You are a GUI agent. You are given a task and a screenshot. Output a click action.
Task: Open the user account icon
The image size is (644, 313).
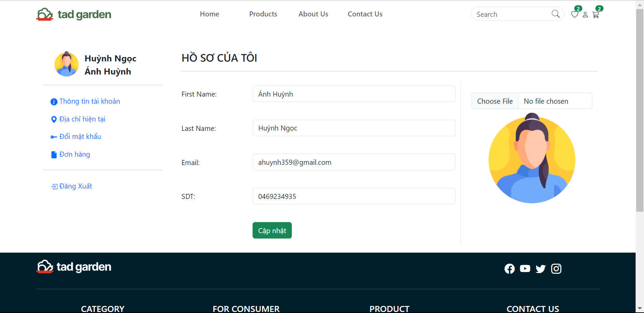click(x=585, y=15)
